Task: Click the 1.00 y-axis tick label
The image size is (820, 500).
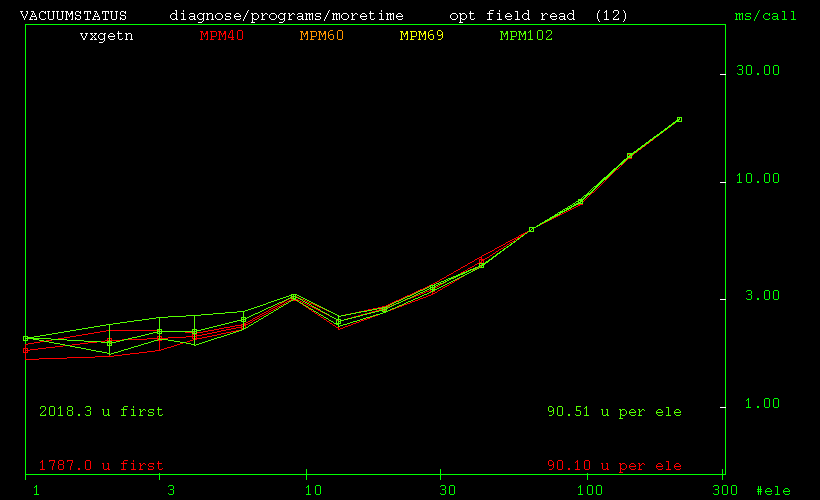Action: [x=762, y=403]
